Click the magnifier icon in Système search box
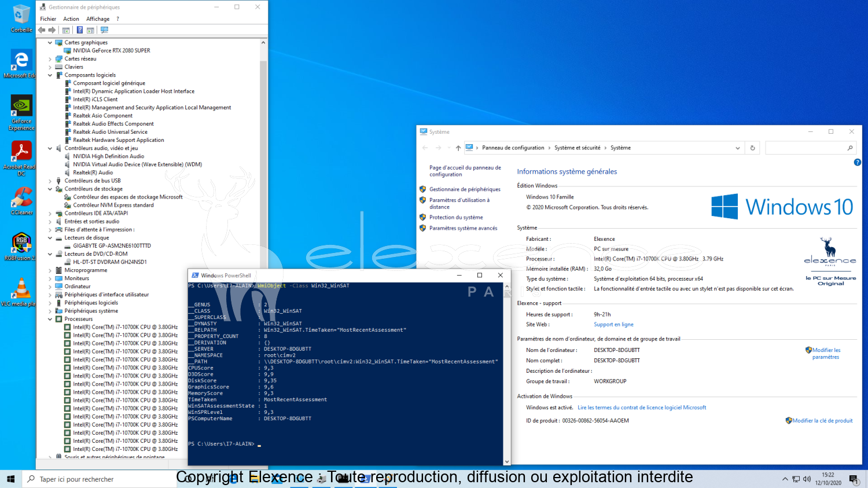The height and width of the screenshot is (488, 868). coord(850,148)
